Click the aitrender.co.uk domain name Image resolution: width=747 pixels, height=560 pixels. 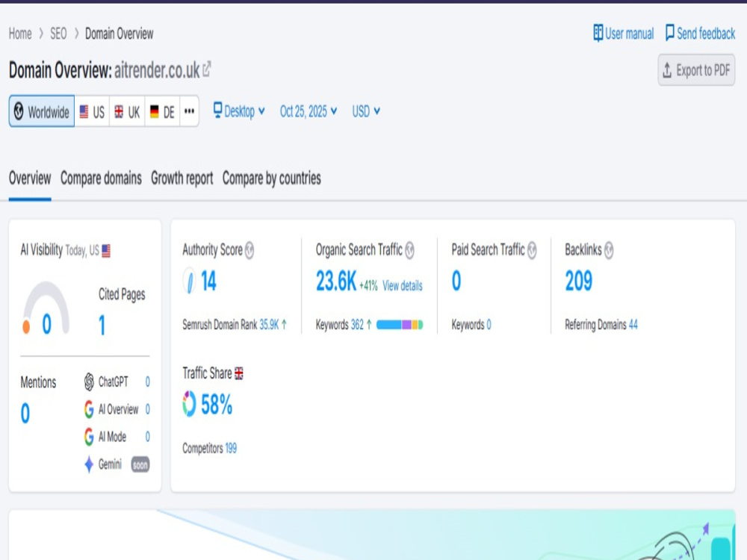pos(157,70)
